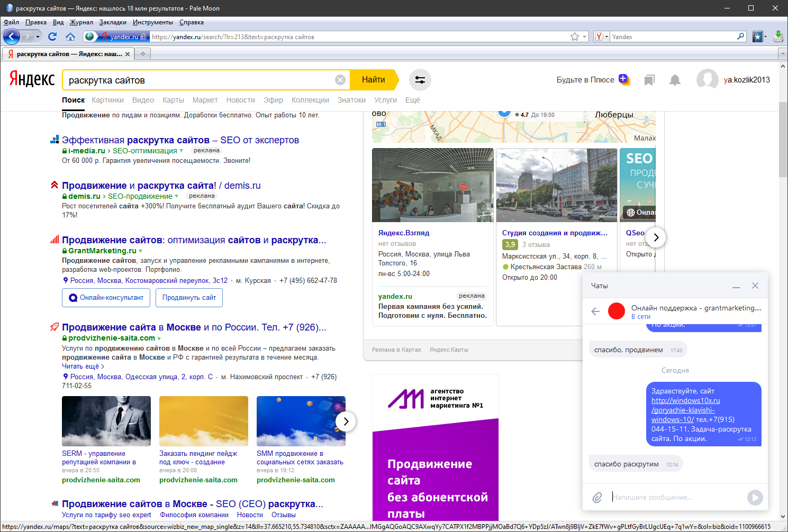Viewport: 788px width, 532px height.
Task: Click the Онлайн-консультант button
Action: click(x=106, y=298)
